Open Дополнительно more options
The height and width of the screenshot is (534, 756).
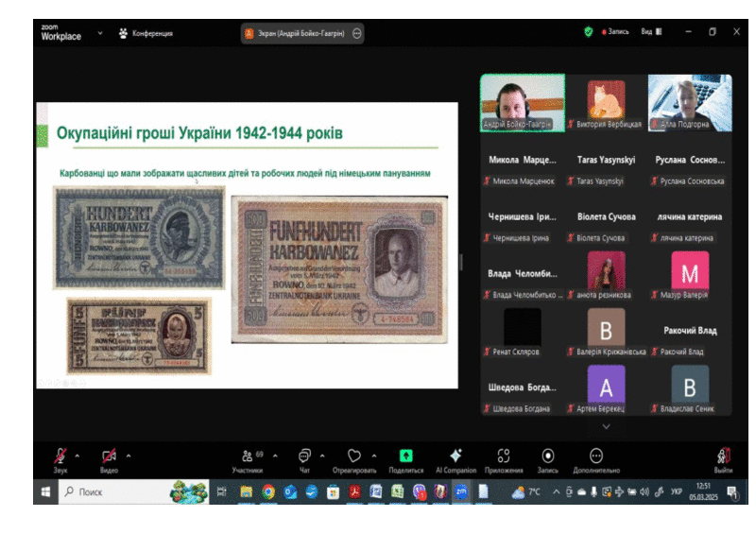click(596, 460)
